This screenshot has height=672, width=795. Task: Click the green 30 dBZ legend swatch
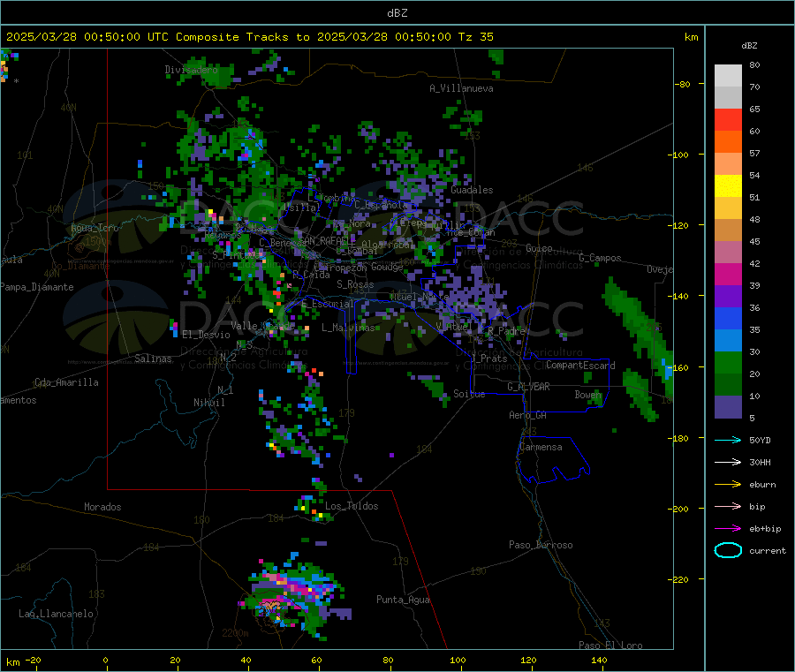728,362
